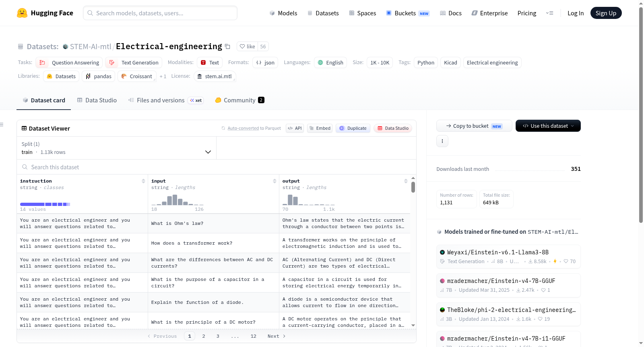
Task: Select the Kicad tag
Action: tap(450, 62)
